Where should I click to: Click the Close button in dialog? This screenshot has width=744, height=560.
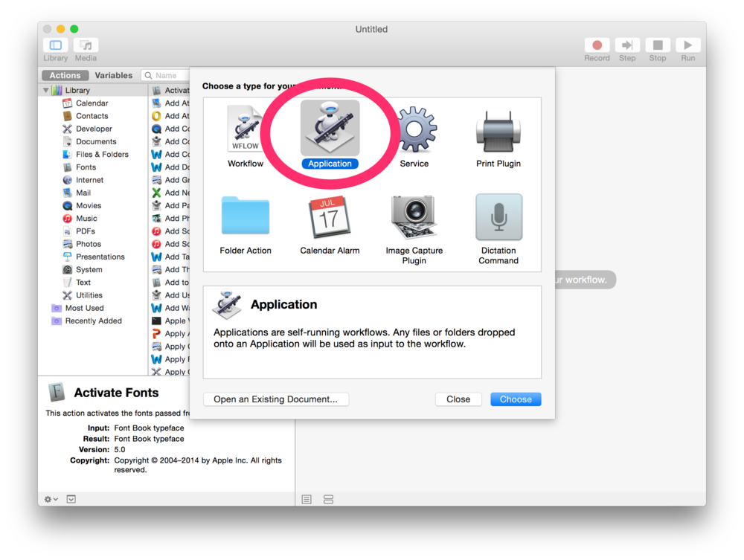coord(458,399)
